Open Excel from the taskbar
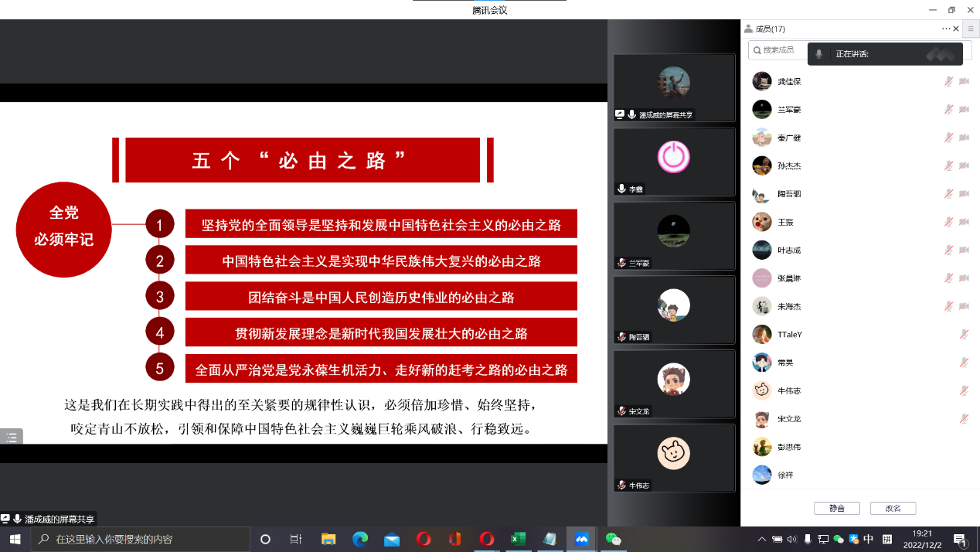Image resolution: width=980 pixels, height=552 pixels. [518, 539]
